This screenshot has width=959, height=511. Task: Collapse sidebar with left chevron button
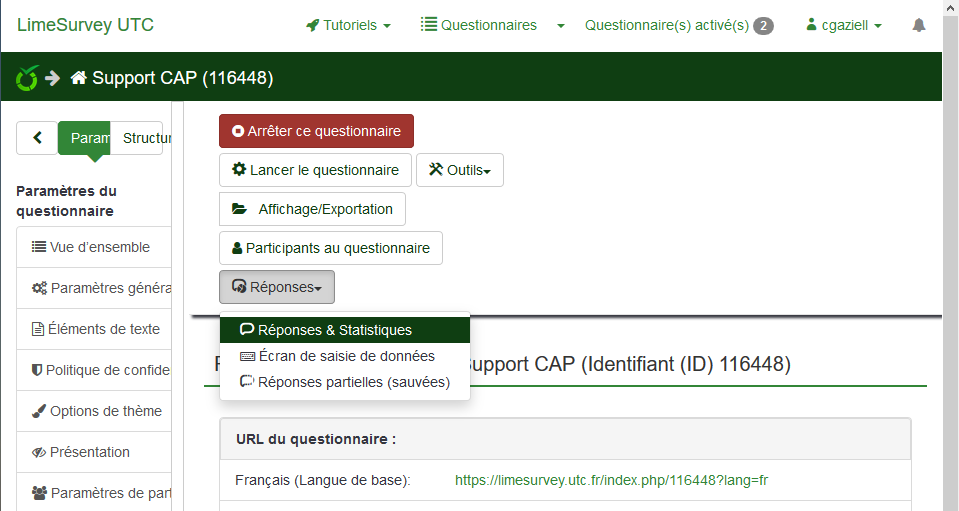(37, 138)
